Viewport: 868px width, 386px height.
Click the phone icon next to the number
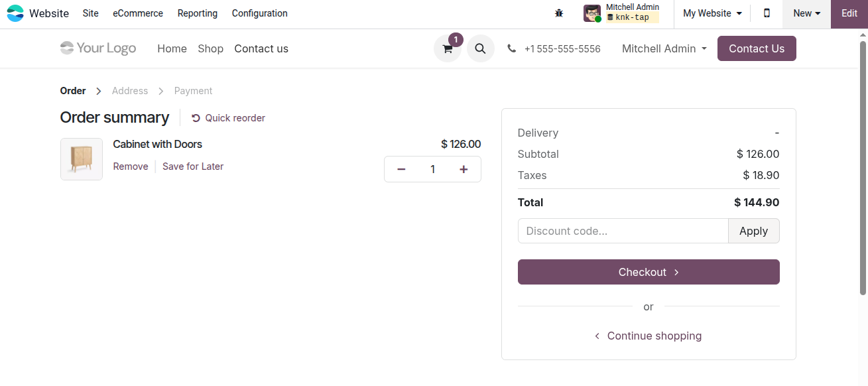pyautogui.click(x=511, y=48)
